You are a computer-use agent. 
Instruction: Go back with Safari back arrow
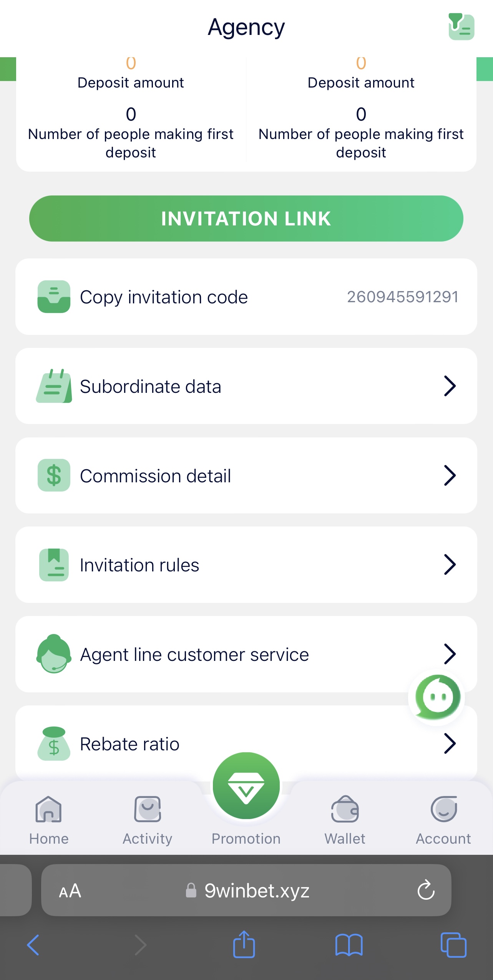click(x=33, y=945)
